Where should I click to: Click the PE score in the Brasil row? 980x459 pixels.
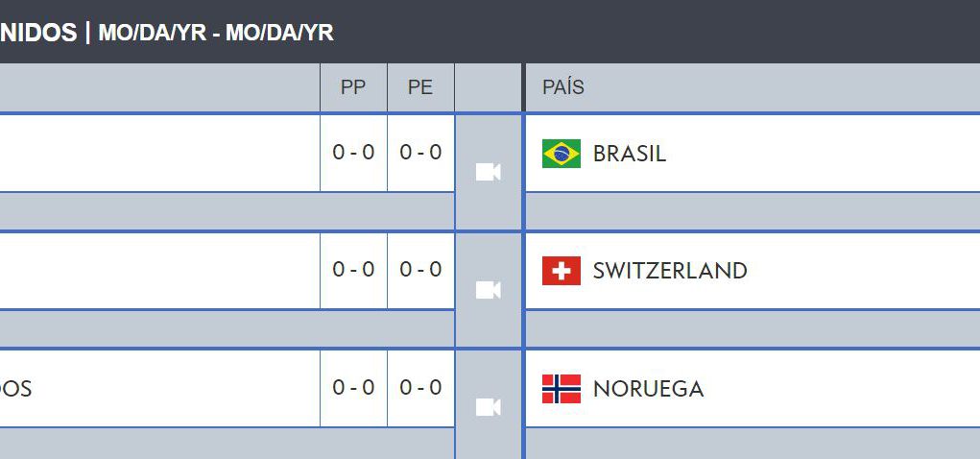point(420,153)
